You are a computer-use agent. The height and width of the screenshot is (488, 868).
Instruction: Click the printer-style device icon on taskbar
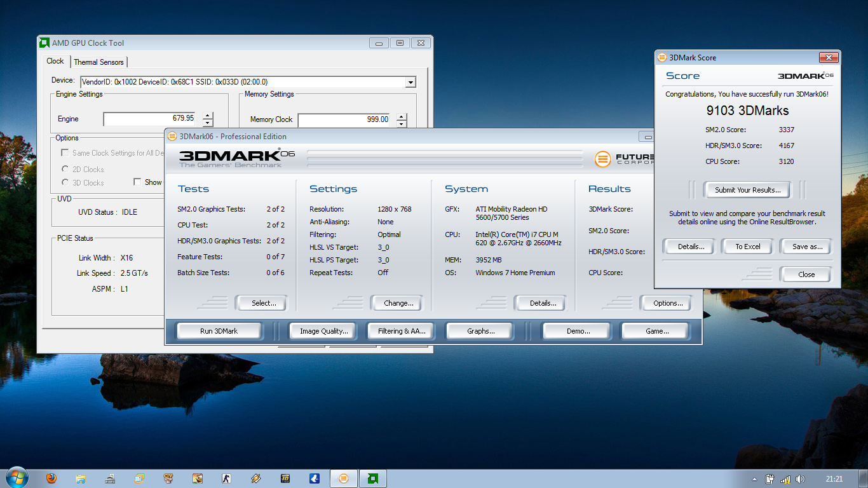(x=110, y=478)
